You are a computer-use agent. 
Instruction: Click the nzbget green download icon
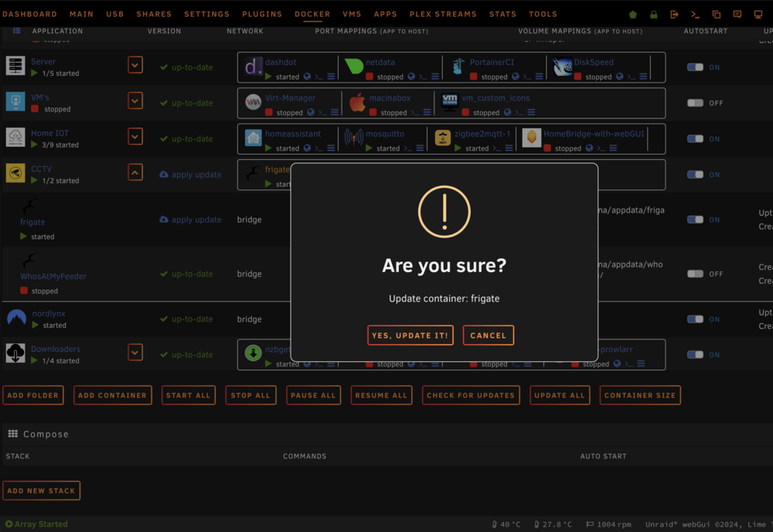254,353
